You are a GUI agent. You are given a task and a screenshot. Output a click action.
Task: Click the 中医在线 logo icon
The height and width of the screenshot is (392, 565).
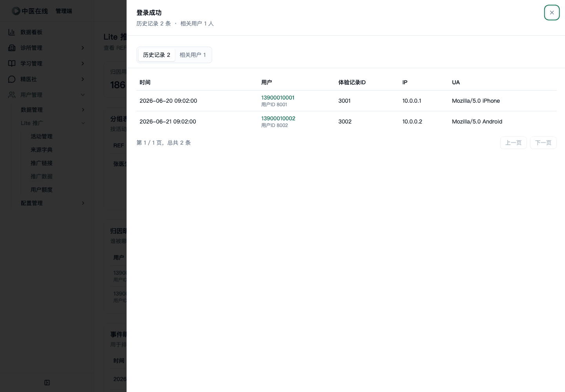point(16,11)
